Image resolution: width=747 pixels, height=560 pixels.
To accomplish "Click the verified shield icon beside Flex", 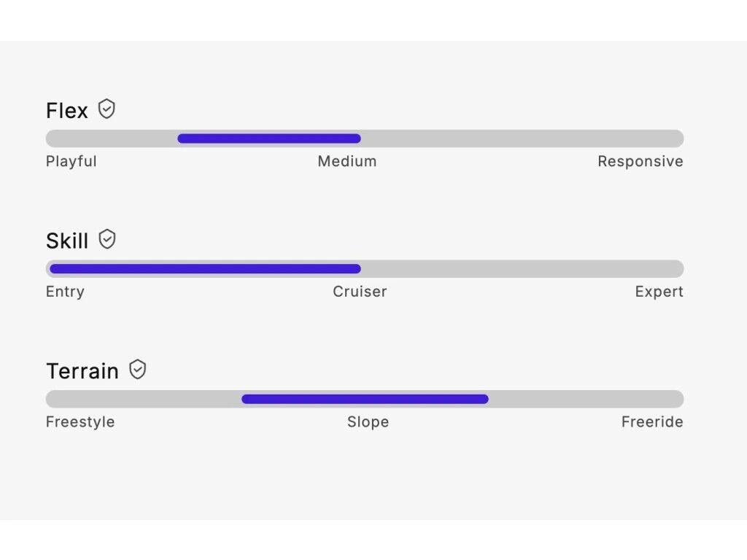I will [x=107, y=109].
